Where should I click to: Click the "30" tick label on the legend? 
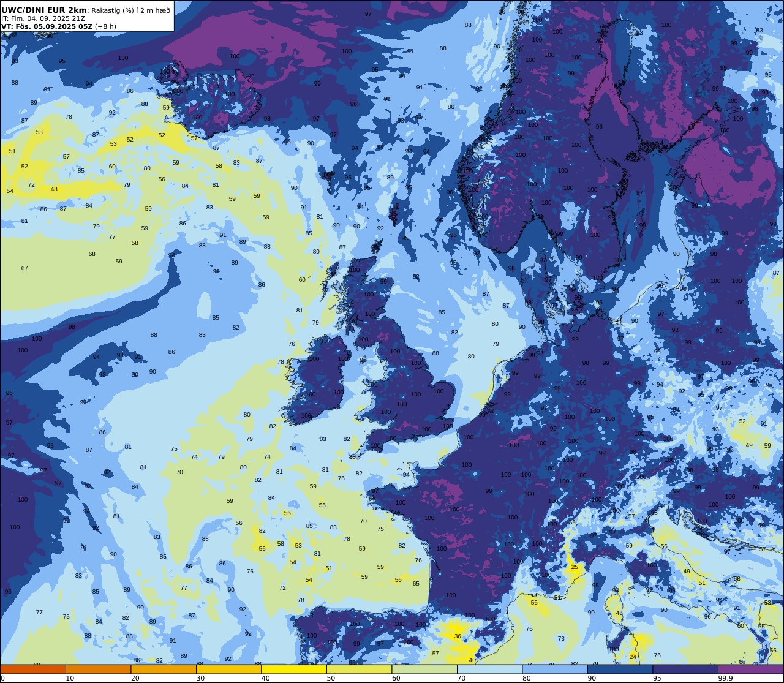coord(200,678)
